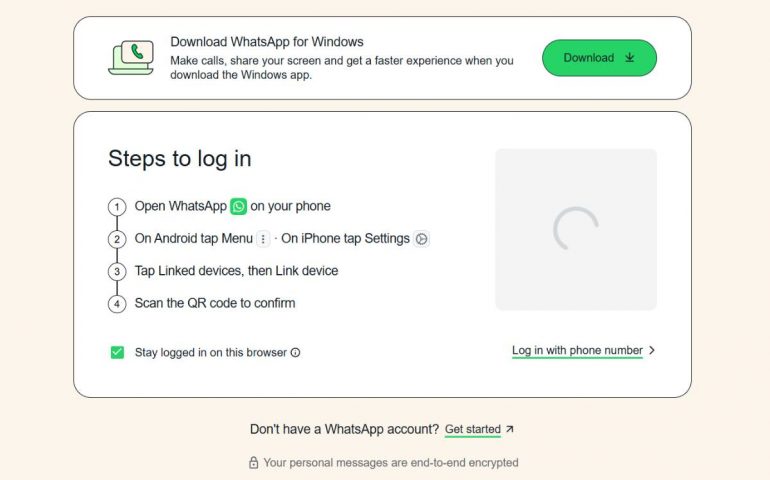Click the padlock icon near encryption notice
This screenshot has width=770, height=480.
point(254,463)
